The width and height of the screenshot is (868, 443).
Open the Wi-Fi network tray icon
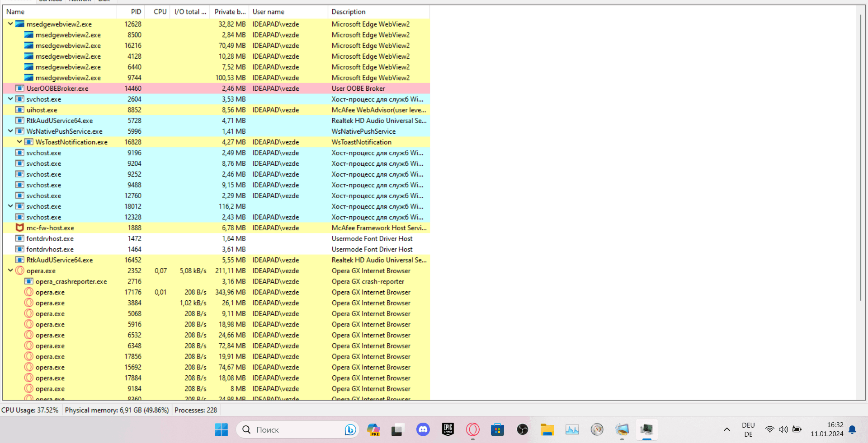pos(769,429)
